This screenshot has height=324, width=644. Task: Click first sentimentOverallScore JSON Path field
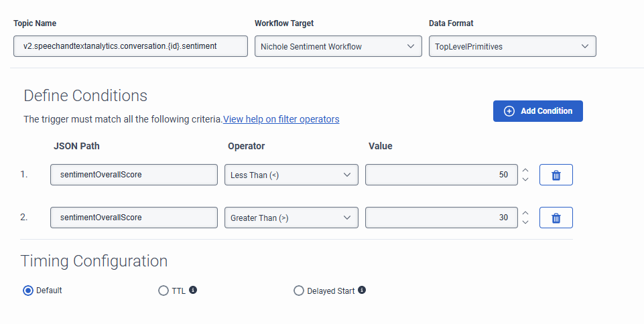[x=134, y=175]
